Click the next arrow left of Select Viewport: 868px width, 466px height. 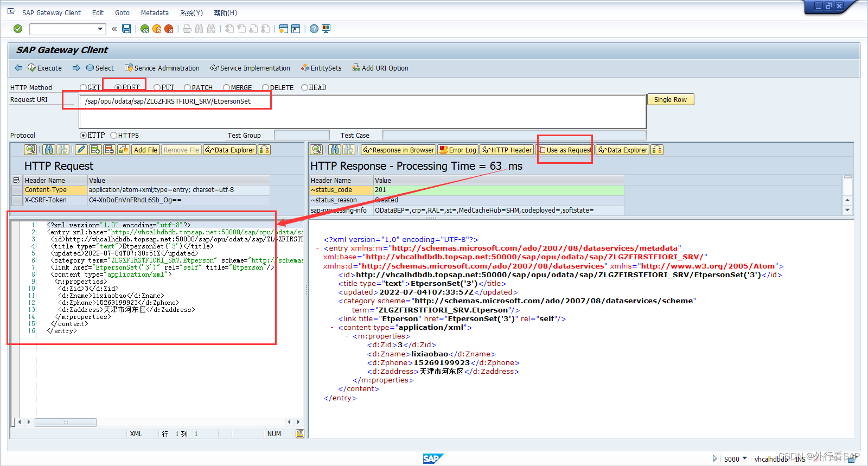pos(76,68)
